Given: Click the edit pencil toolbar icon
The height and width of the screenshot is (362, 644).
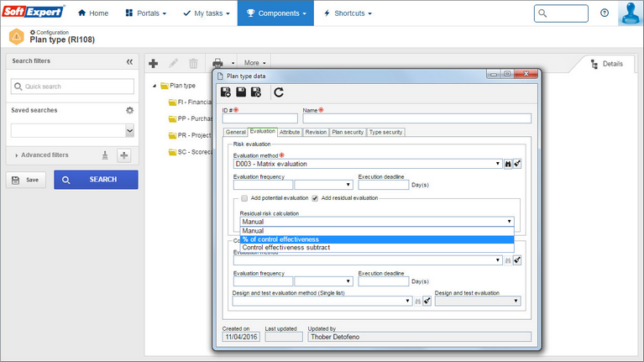Looking at the screenshot, I should click(173, 63).
